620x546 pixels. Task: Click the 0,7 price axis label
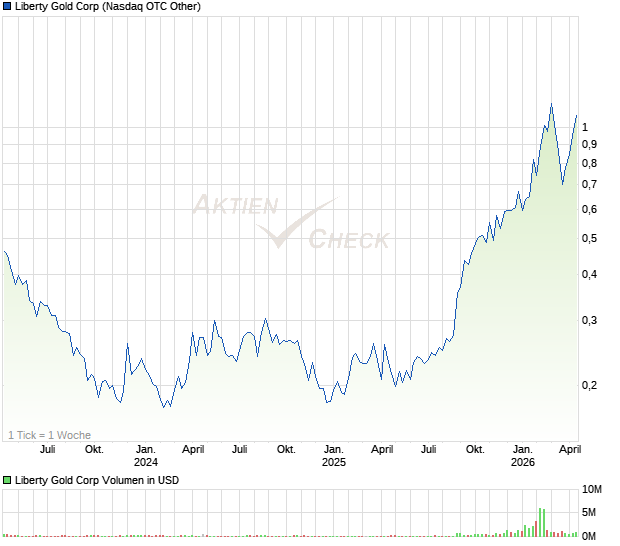[x=589, y=184]
